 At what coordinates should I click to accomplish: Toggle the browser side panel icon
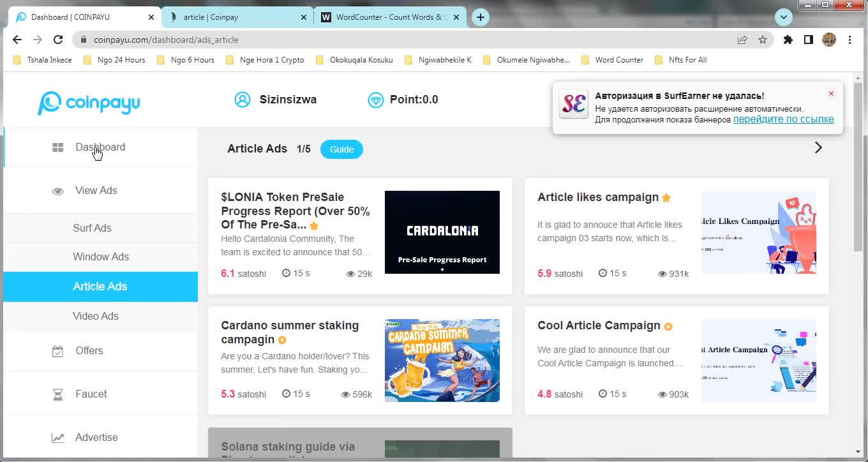click(x=809, y=40)
